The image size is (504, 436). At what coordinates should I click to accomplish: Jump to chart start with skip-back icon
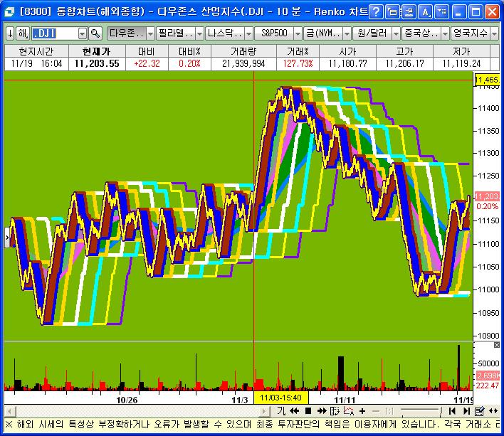(453, 411)
